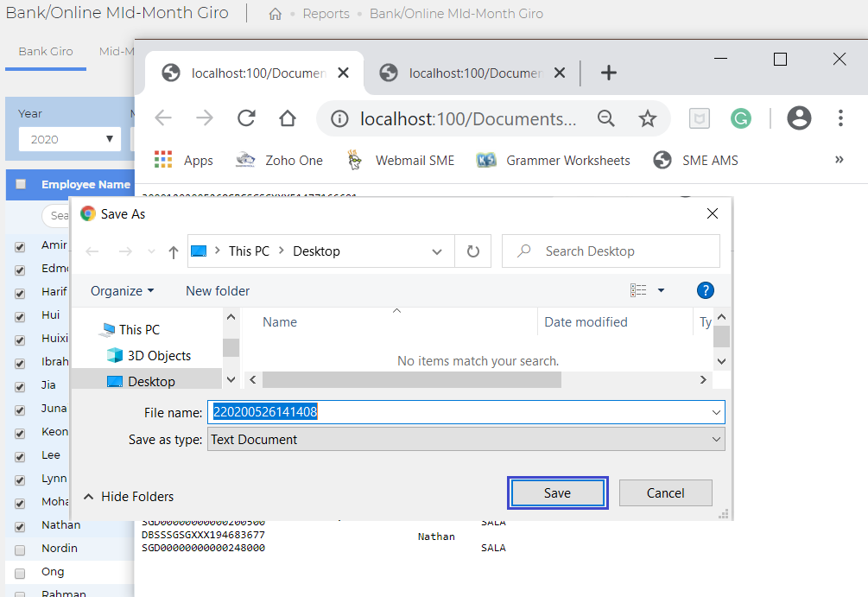Viewport: 868px width, 597px height.
Task: Uncheck the Jia row checkbox
Action: coord(20,386)
